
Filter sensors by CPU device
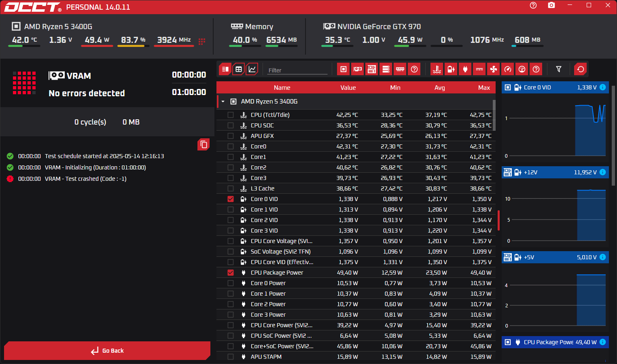343,69
